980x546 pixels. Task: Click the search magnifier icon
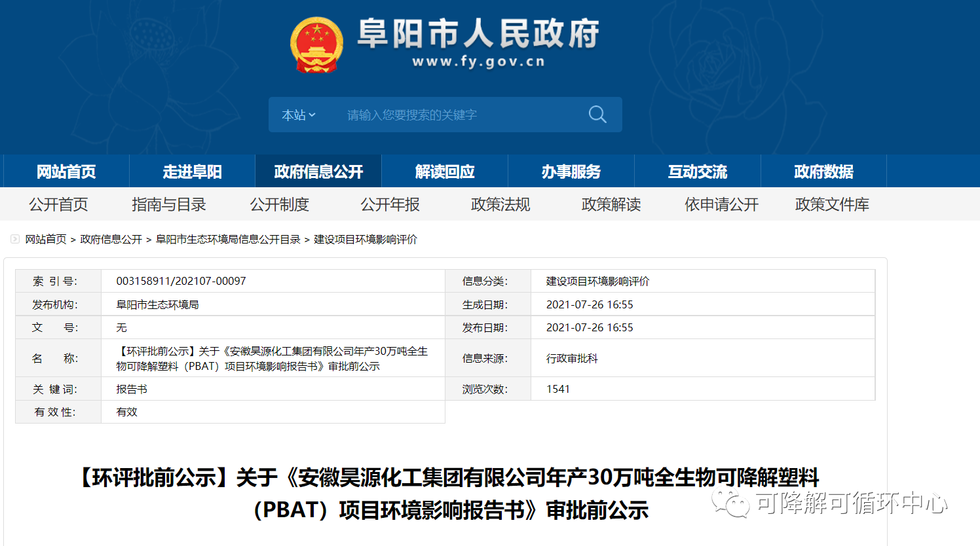click(x=597, y=115)
